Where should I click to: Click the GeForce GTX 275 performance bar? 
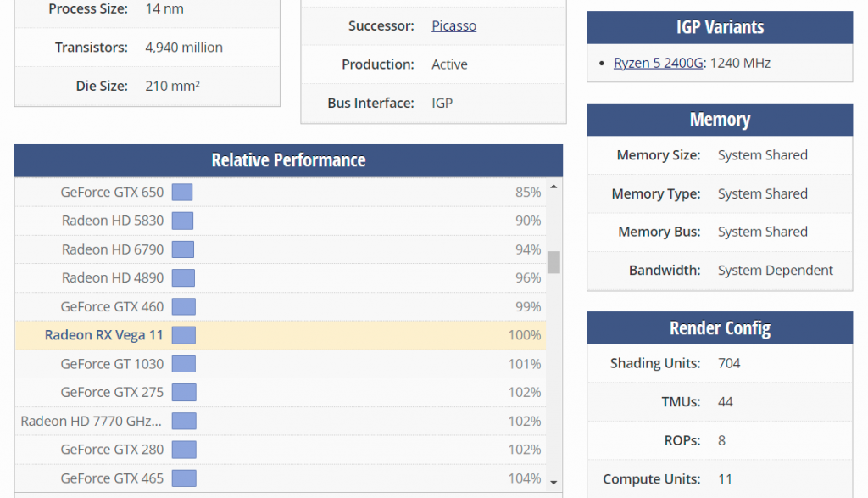point(184,392)
